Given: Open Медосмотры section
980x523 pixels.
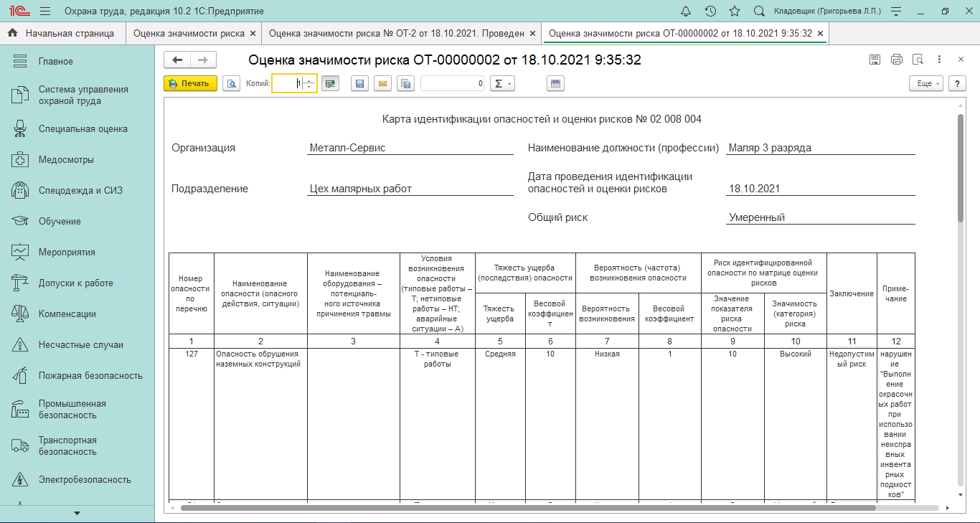Looking at the screenshot, I should (77, 160).
